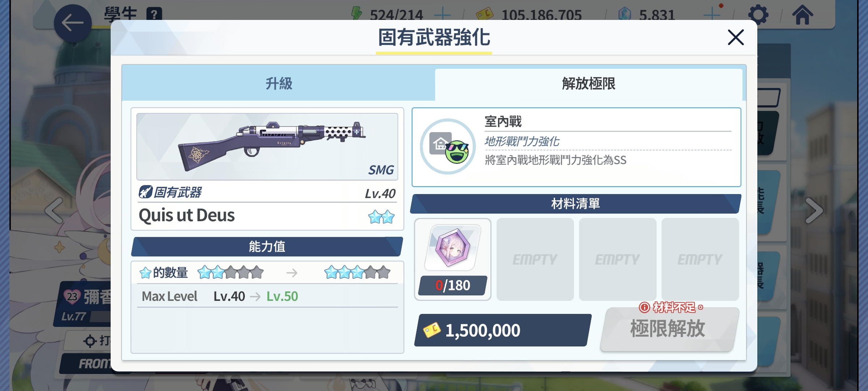Tap the second EMPTY material slot

coord(617,259)
